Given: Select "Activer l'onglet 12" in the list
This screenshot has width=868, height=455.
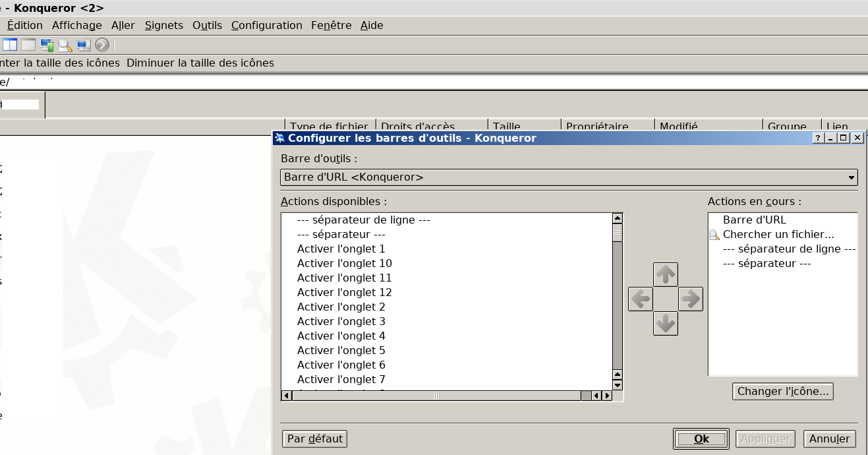Looking at the screenshot, I should pos(345,292).
